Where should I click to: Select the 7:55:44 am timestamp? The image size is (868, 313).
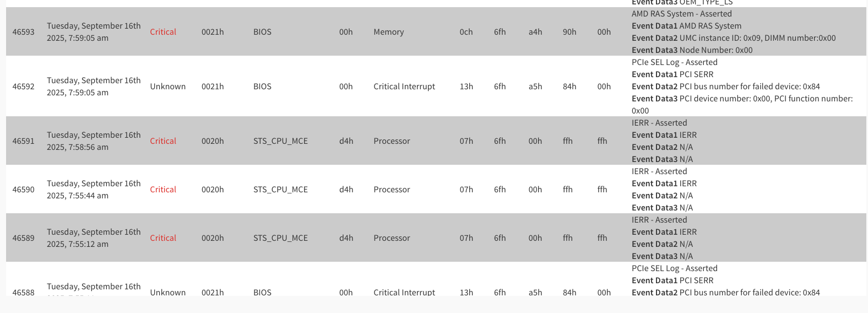94,190
